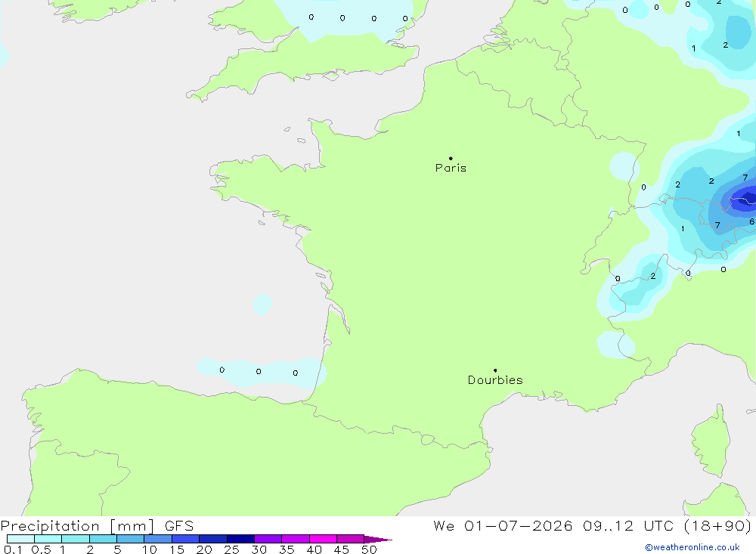Click the '25' legend scale label

point(231,549)
